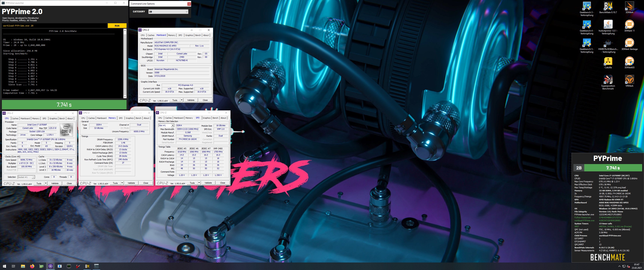Image resolution: width=644 pixels, height=270 pixels.
Task: Click the Core Speed 6696.72 MHz value
Action: (26, 160)
